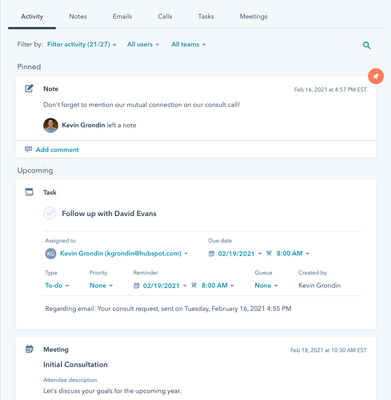The image size is (391, 400).
Task: Click the comment bubble icon beside Add comment
Action: [28, 149]
